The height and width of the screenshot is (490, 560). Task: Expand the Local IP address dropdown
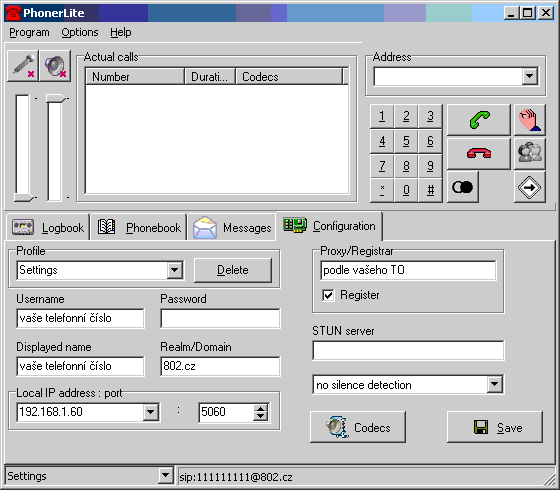pos(151,412)
